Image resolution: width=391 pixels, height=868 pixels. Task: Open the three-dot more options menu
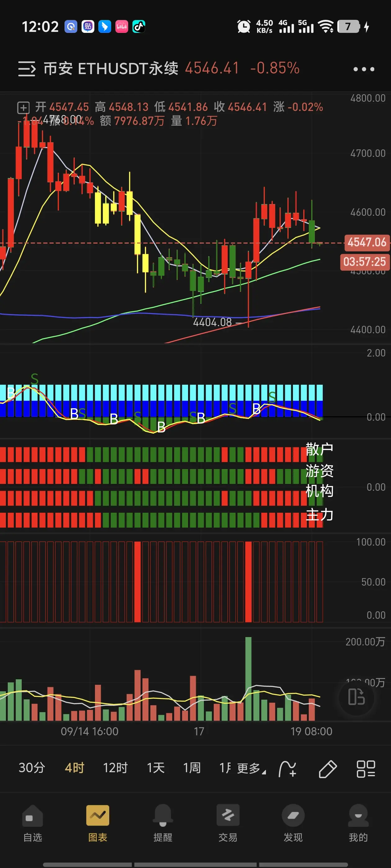pos(364,69)
